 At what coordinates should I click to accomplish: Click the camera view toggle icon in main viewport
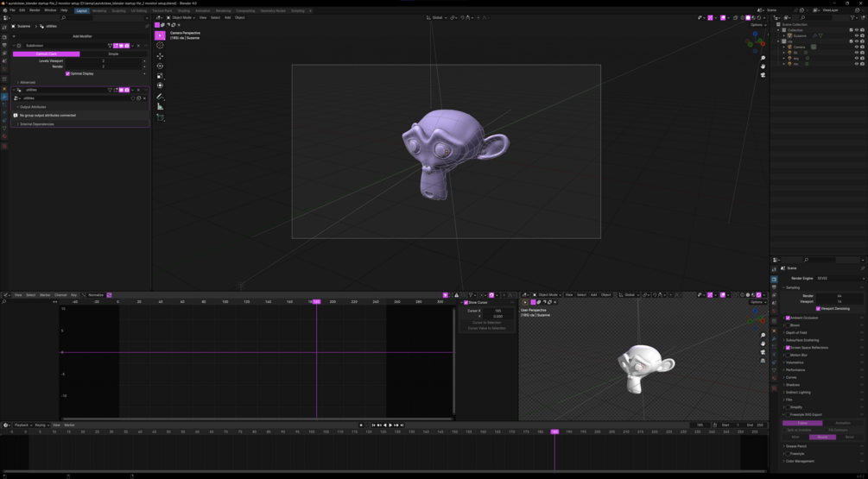[763, 75]
